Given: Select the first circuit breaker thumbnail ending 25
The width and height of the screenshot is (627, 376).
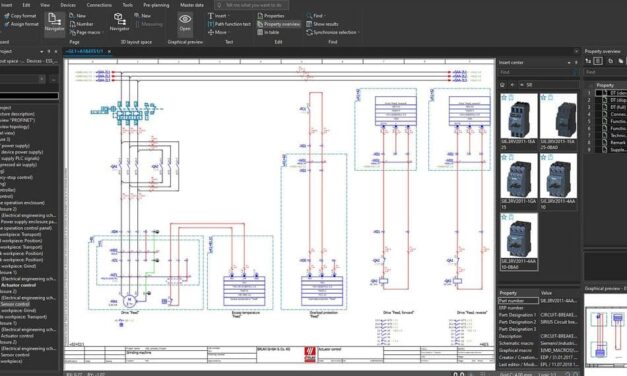Looking at the screenshot, I should point(519,122).
